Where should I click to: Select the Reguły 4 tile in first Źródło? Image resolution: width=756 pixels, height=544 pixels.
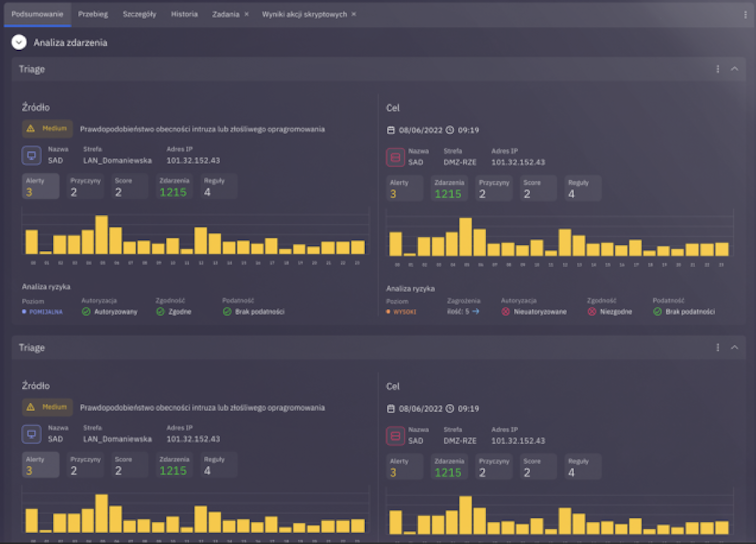point(219,187)
